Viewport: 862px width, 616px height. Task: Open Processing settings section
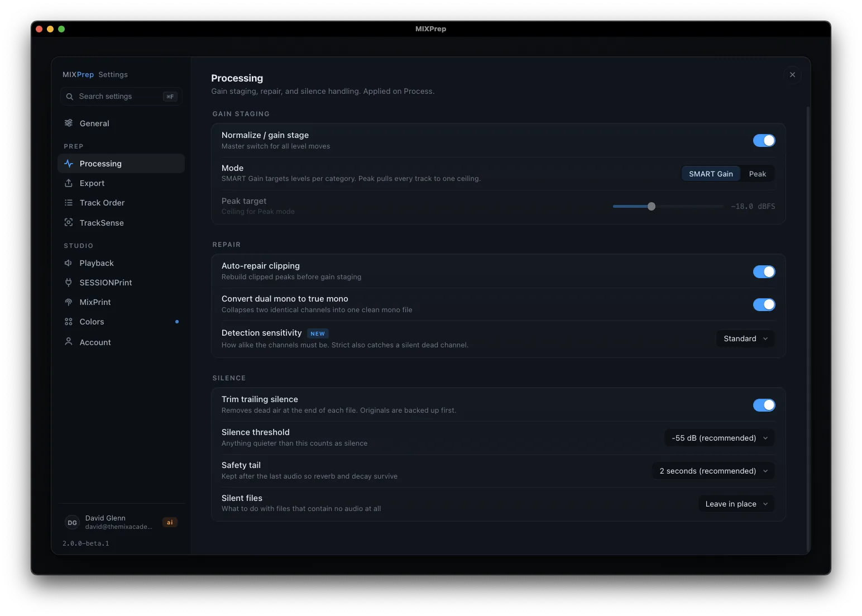click(121, 164)
